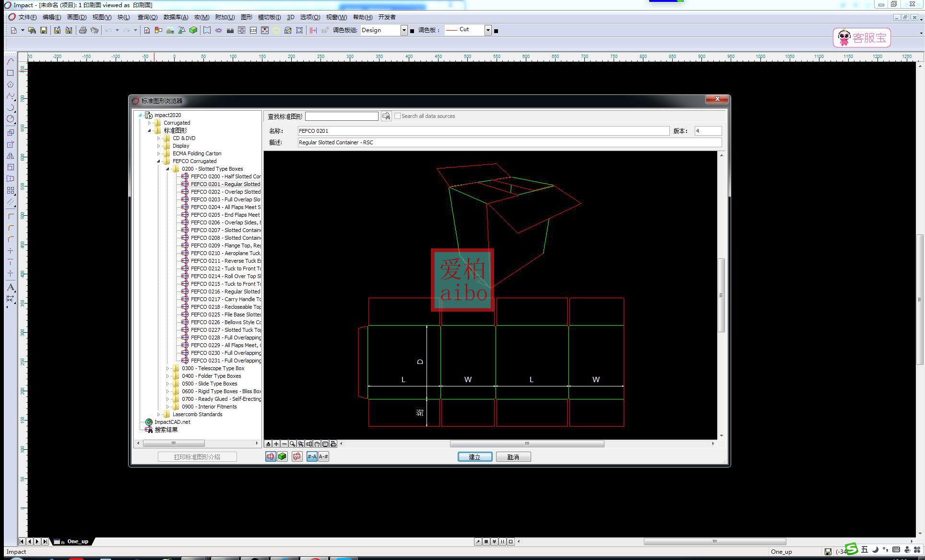925x560 pixels.
Task: Open the Design palette group dropdown
Action: (x=403, y=30)
